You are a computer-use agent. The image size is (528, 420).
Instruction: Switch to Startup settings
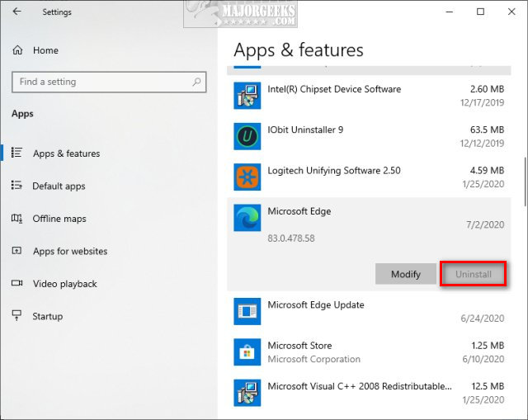[49, 316]
